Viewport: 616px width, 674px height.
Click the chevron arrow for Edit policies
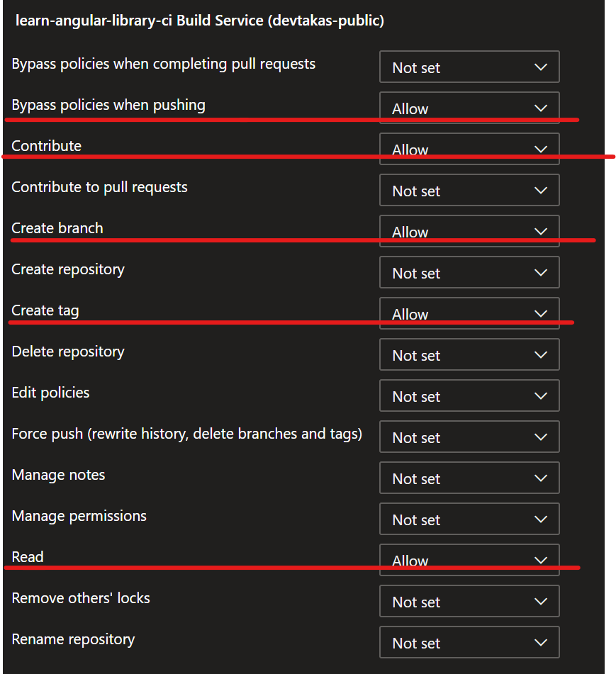[x=541, y=395]
